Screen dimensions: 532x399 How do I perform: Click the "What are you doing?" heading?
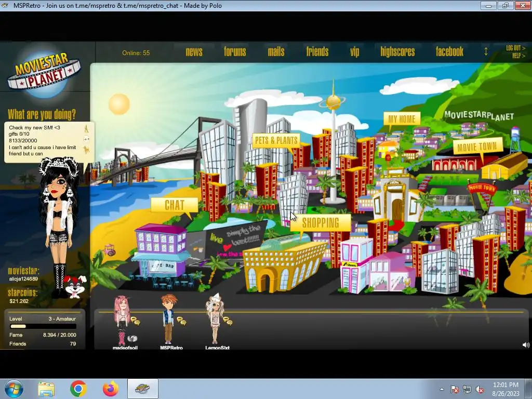(x=42, y=114)
